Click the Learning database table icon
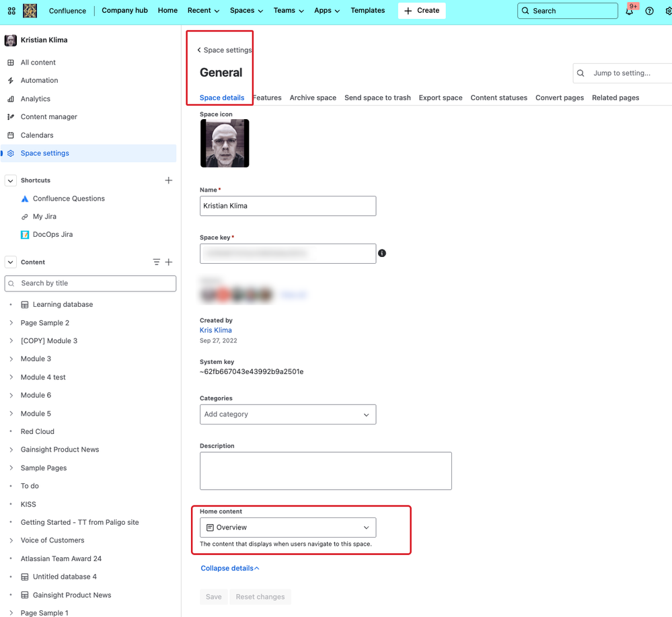Screen dimensions: 672x617 tap(25, 305)
